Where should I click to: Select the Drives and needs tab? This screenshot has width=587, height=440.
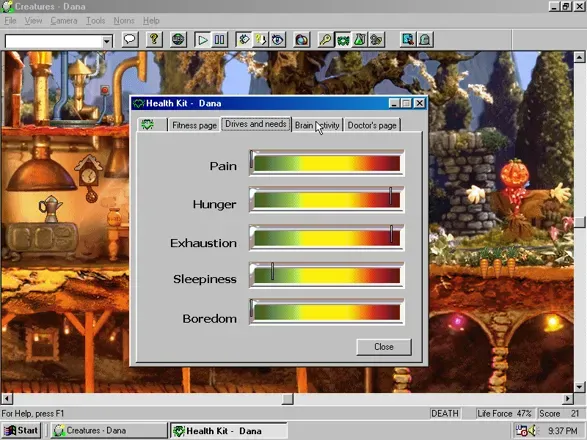tap(256, 124)
